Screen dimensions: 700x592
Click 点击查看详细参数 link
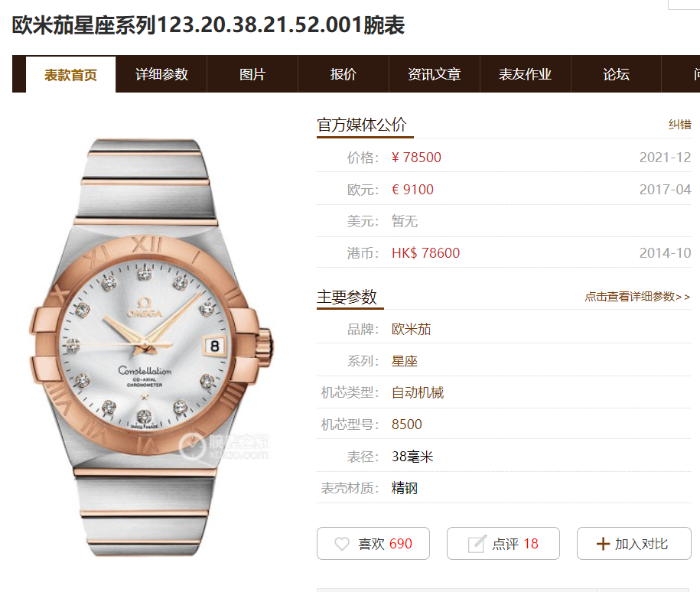click(x=637, y=297)
